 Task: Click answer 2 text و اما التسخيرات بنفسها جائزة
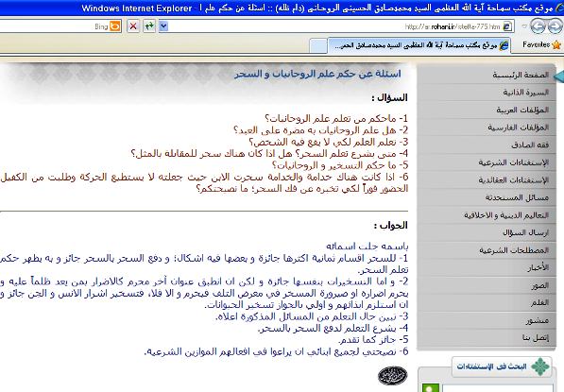point(204,293)
